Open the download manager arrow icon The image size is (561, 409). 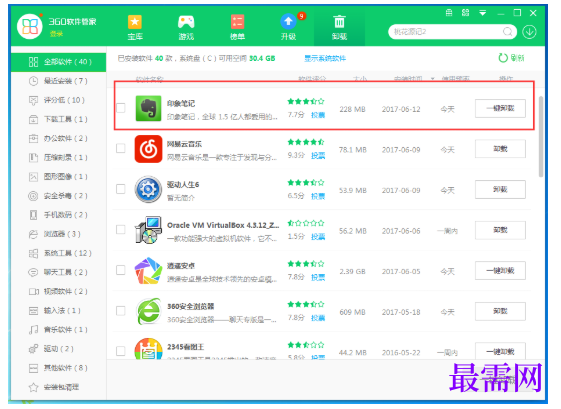529,32
